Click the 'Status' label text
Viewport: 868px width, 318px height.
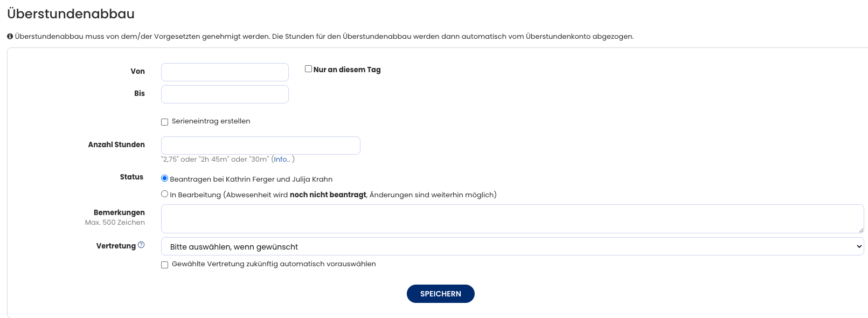[131, 177]
